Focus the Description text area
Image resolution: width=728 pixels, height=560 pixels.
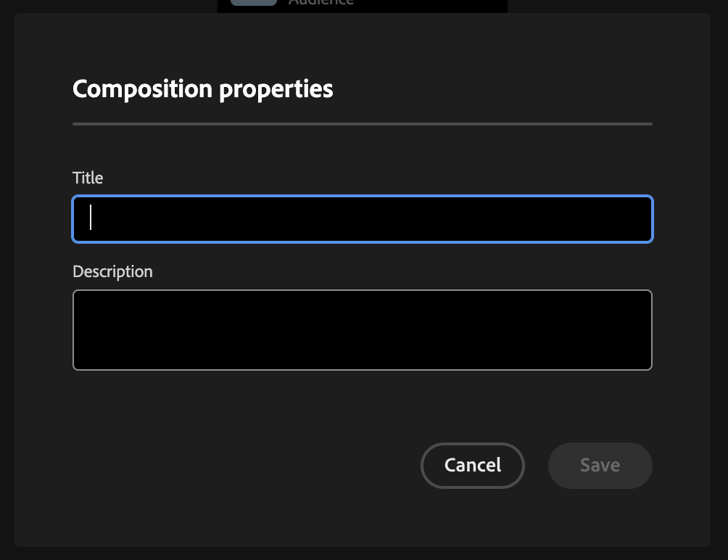(363, 330)
